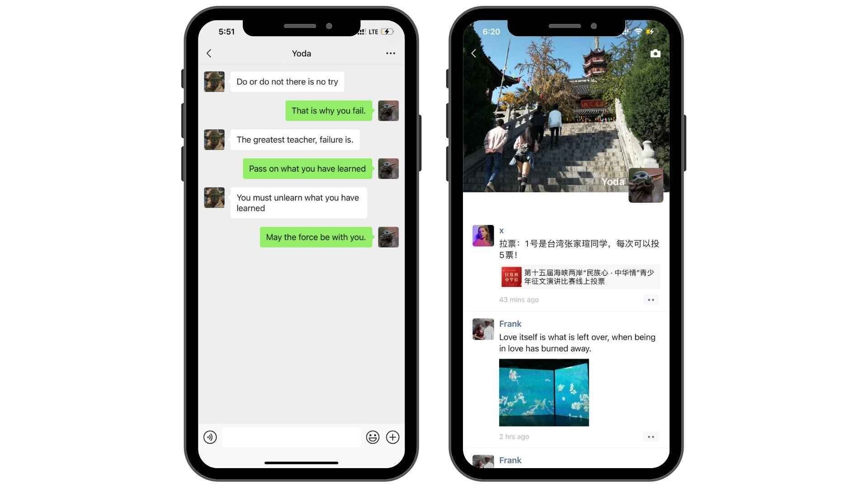This screenshot has height=488, width=868.
Task: Tap the add attachment plus icon
Action: coord(393,437)
